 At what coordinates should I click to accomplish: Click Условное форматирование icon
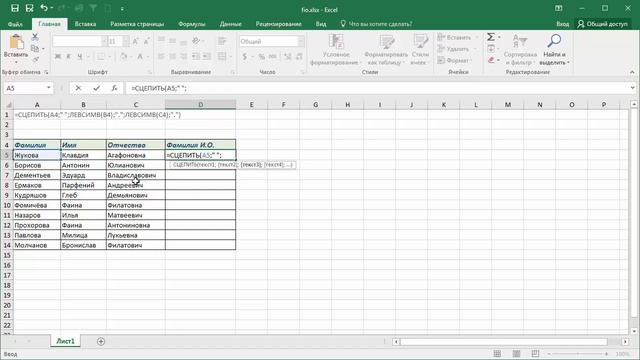pos(336,41)
